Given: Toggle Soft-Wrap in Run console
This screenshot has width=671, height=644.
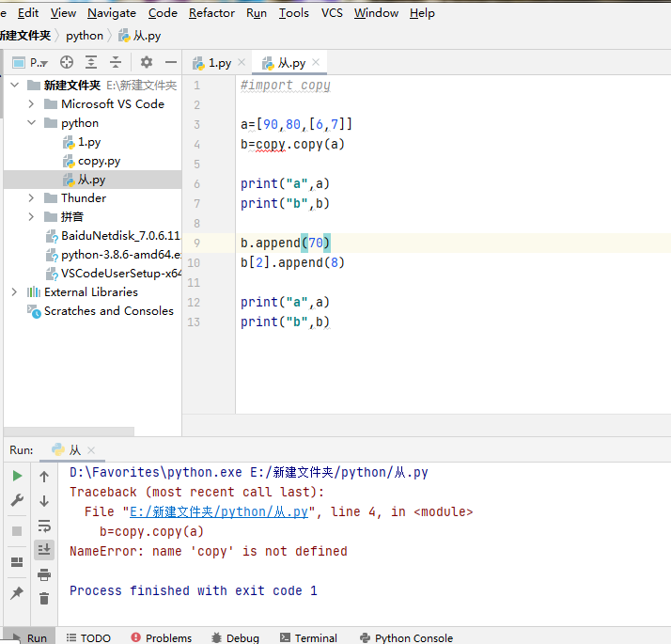Looking at the screenshot, I should (44, 526).
